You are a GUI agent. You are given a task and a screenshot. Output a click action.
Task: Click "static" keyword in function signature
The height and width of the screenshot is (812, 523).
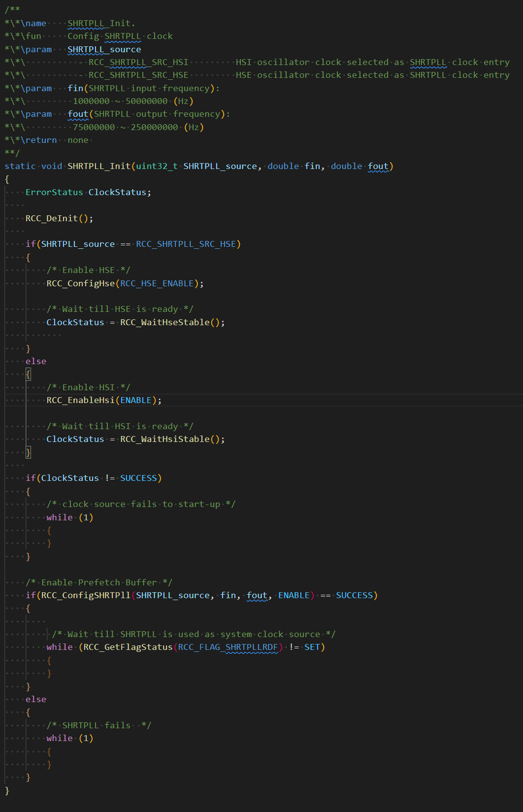pyautogui.click(x=20, y=166)
